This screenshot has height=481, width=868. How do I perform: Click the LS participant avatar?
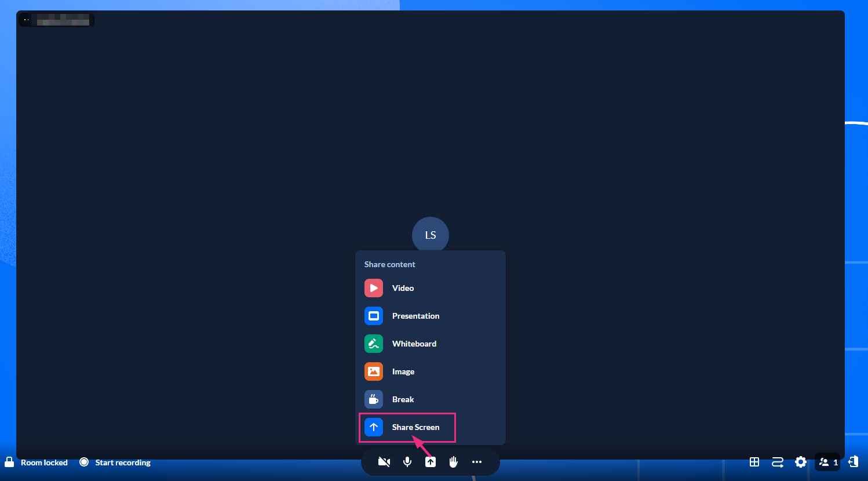tap(431, 235)
